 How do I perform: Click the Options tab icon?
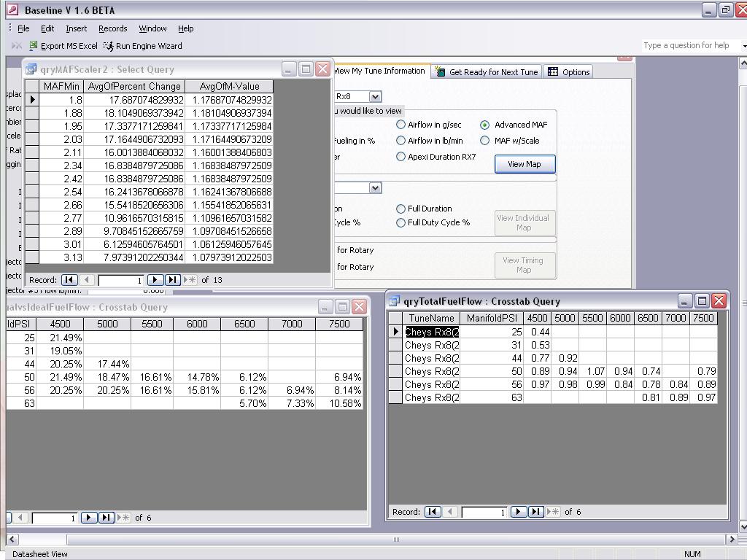pos(553,72)
